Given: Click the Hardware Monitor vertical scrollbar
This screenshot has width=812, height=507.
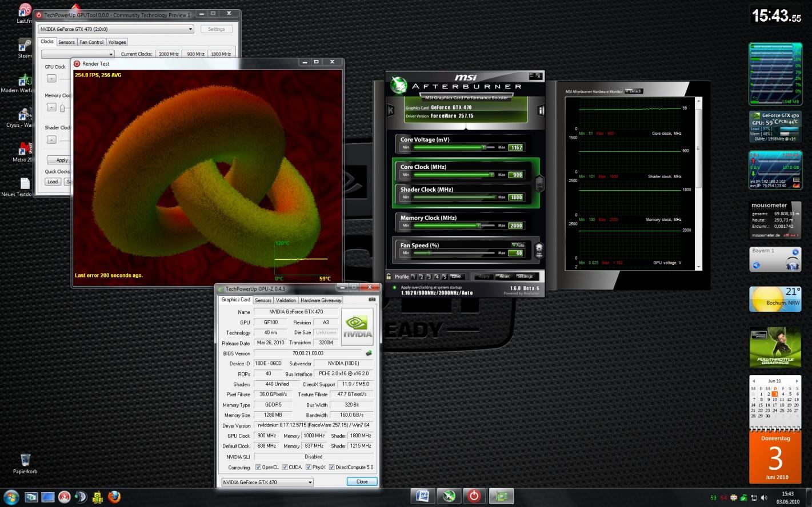Looking at the screenshot, I should click(x=698, y=183).
